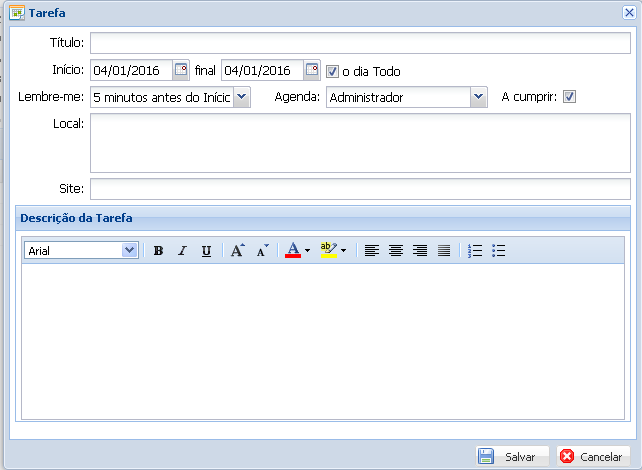Open the final date picker calendar
The width and height of the screenshot is (642, 470).
(312, 70)
